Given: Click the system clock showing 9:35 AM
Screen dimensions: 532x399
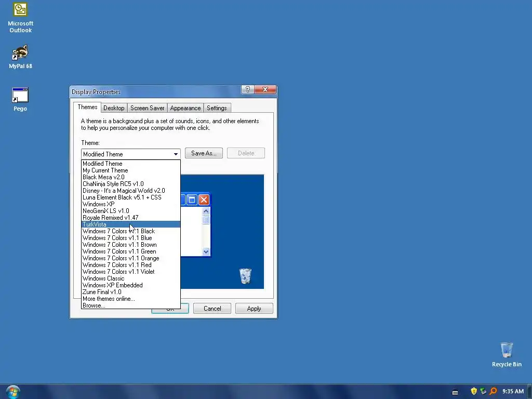Looking at the screenshot, I should 513,391.
